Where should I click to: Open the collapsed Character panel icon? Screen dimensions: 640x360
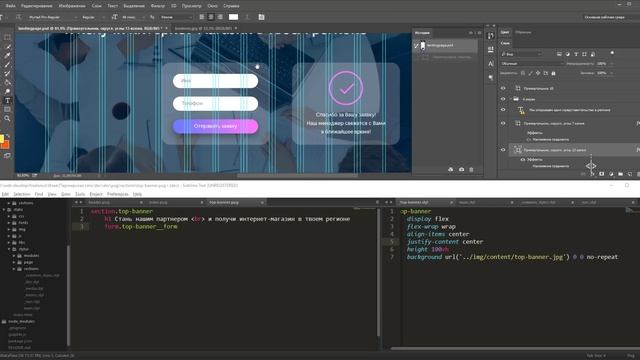pos(491,63)
